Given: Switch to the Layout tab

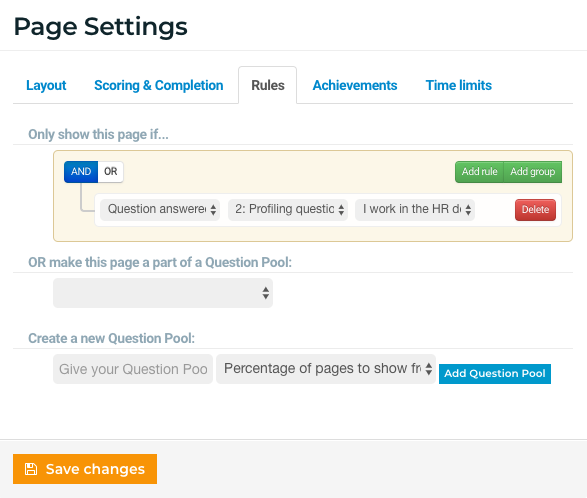Looking at the screenshot, I should [x=46, y=85].
